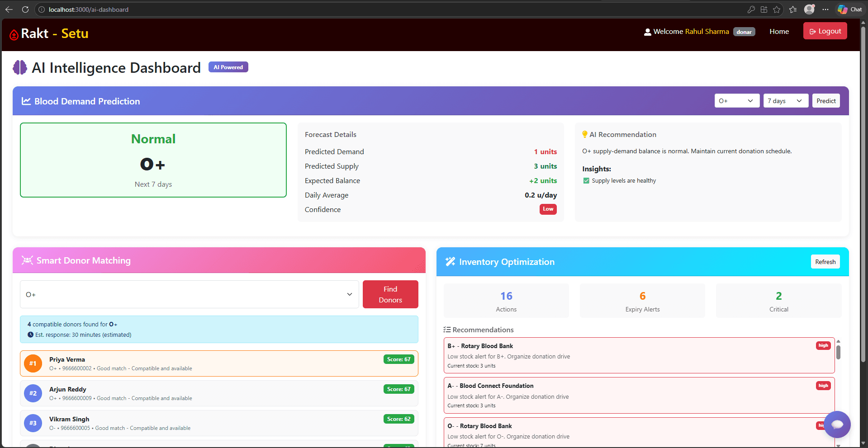This screenshot has height=448, width=868.
Task: Click the brain icon beside the dashboard title
Action: 20,68
